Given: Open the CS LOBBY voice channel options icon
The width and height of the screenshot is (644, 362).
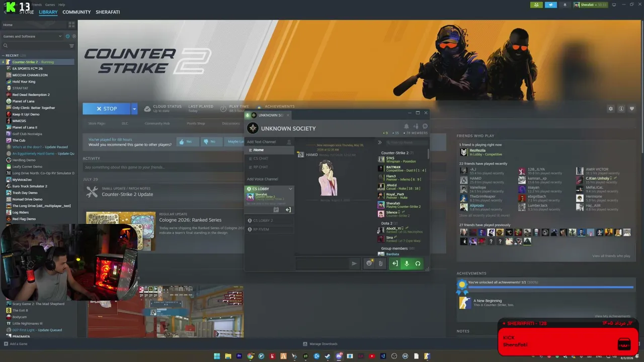Looking at the screenshot, I should [x=276, y=210].
